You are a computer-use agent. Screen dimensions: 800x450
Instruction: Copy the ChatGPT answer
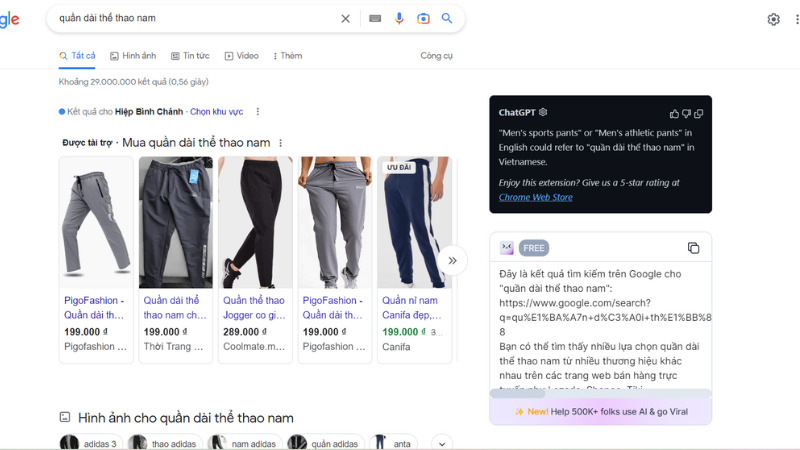[x=698, y=114]
